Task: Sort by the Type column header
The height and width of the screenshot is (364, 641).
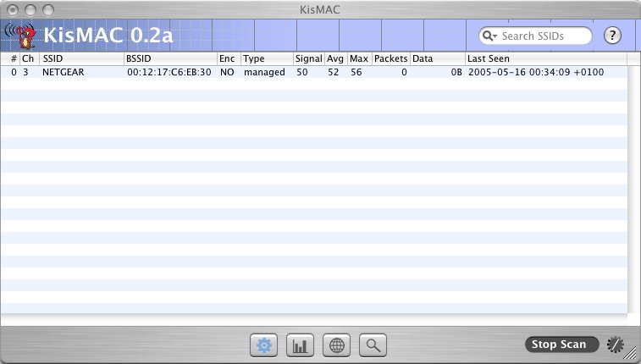Action: tap(266, 59)
